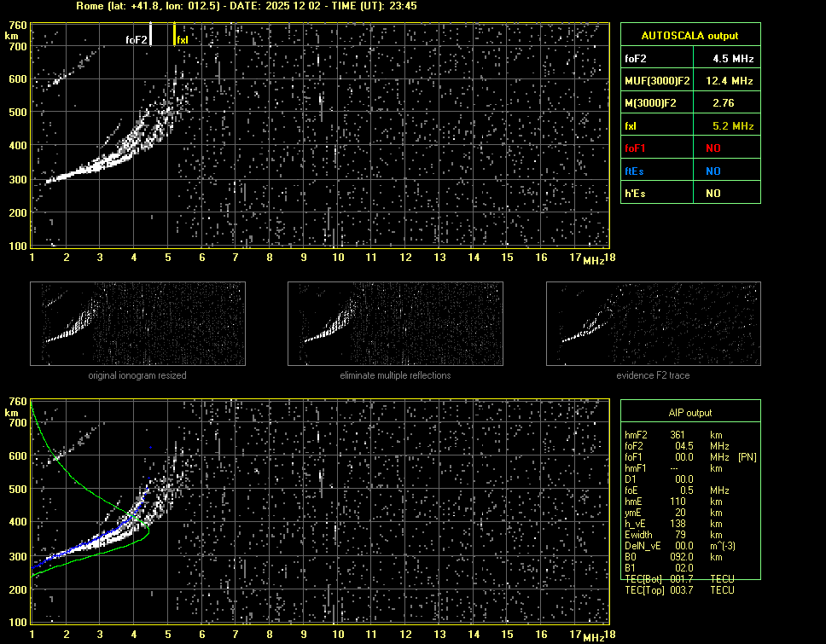This screenshot has height=644, width=826.
Task: Click the blue ftEs label
Action: 635,171
